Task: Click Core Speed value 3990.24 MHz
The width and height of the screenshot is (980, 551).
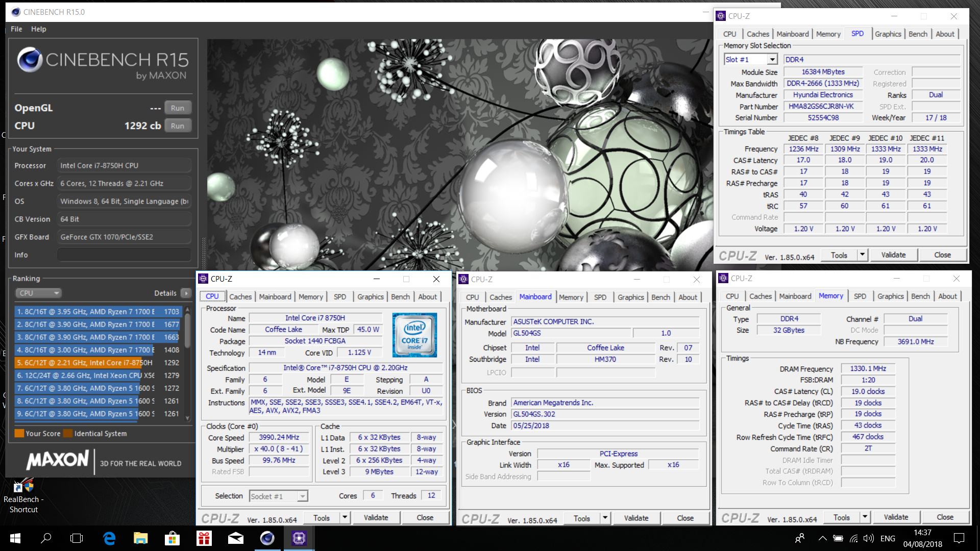Action: pos(279,437)
